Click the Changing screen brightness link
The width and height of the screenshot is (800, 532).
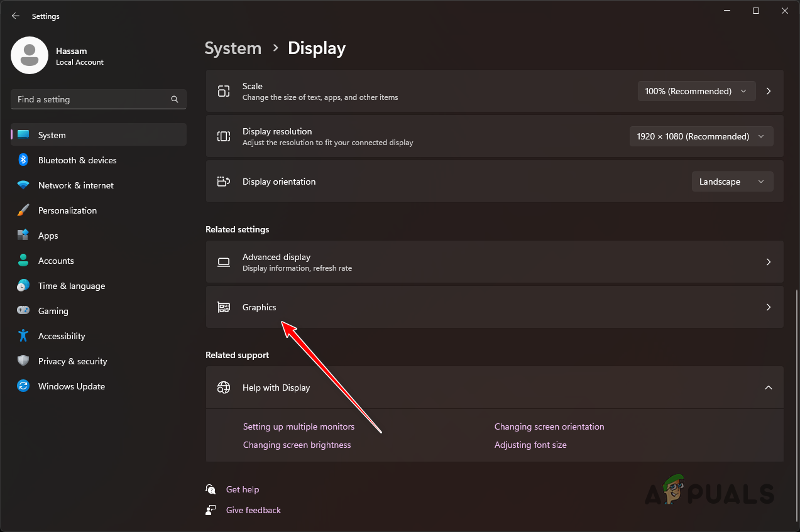(x=297, y=445)
